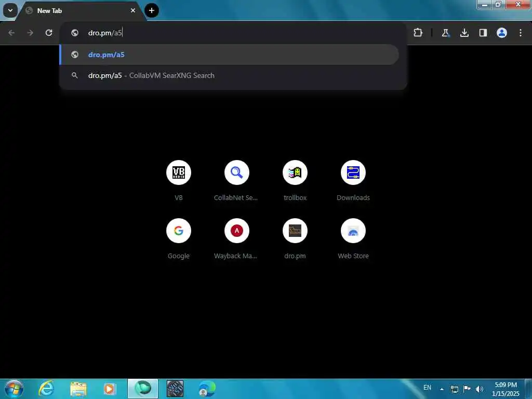The height and width of the screenshot is (399, 532).
Task: Click the Show desktop button
Action: pos(528,389)
